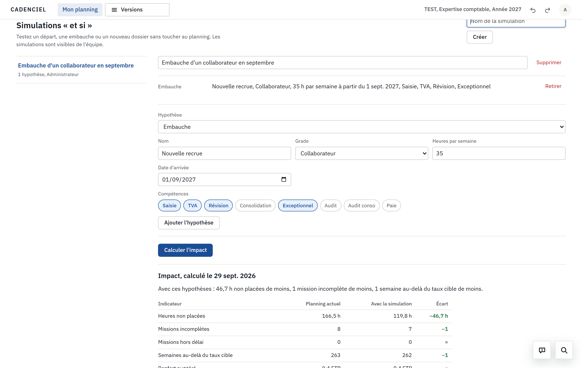
Task: Click the Versions hamburger menu icon
Action: (x=114, y=10)
